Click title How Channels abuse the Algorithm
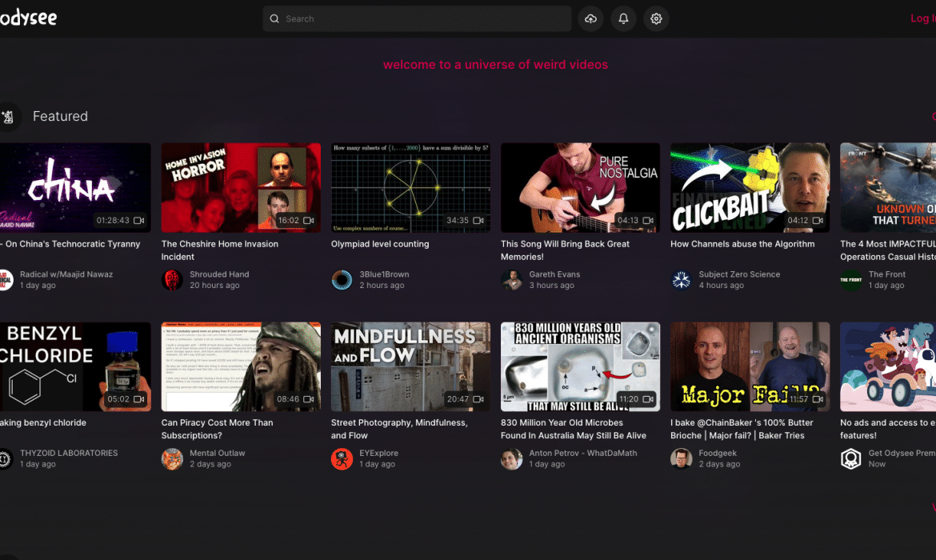936x560 pixels. (x=742, y=244)
